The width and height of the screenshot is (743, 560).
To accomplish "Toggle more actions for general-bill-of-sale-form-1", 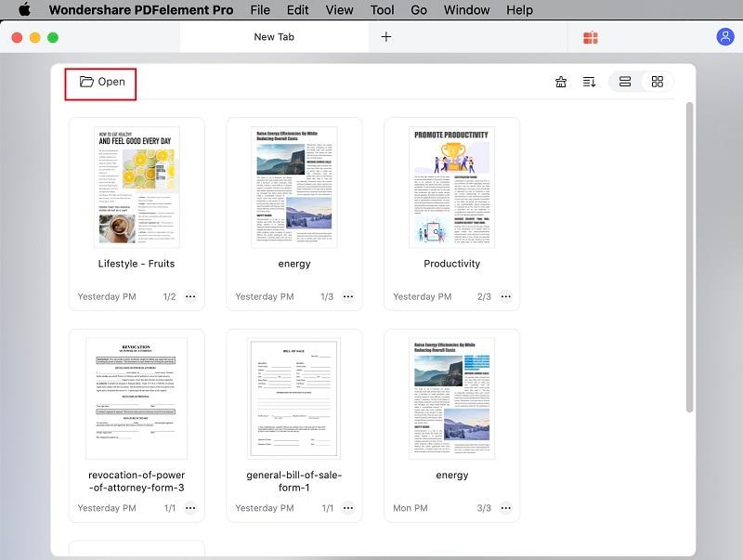I will pyautogui.click(x=347, y=508).
